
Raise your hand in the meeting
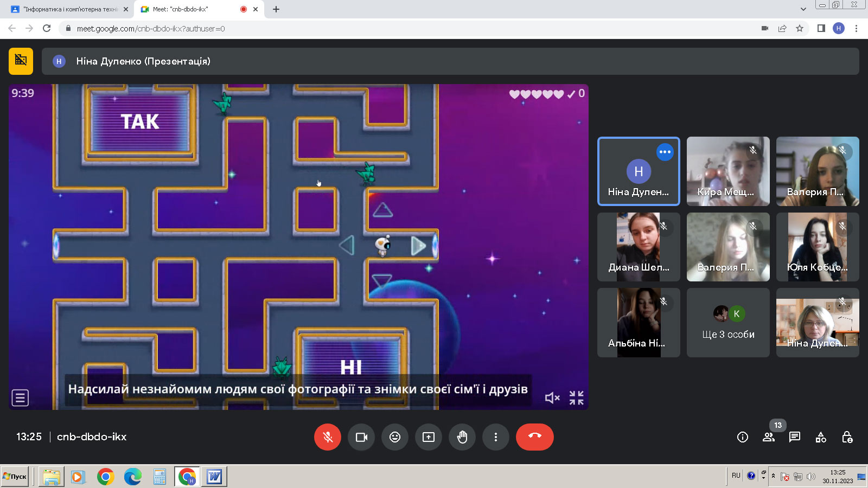[462, 437]
